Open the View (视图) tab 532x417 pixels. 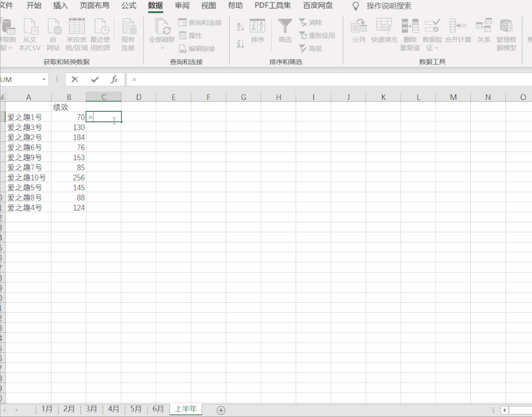tap(209, 5)
